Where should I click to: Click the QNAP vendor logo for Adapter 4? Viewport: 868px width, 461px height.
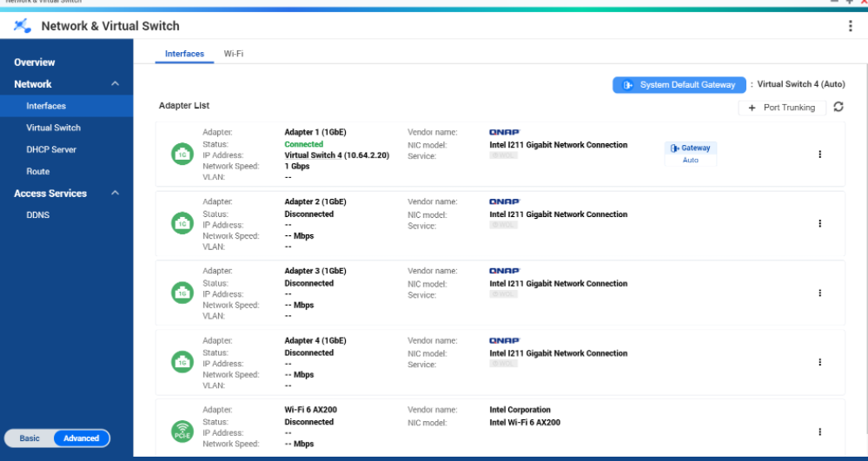pyautogui.click(x=504, y=340)
